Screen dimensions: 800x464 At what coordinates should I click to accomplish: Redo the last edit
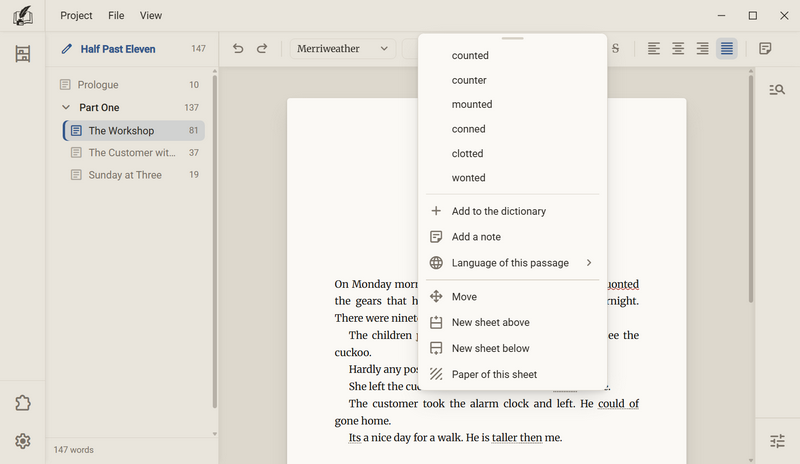click(x=262, y=48)
